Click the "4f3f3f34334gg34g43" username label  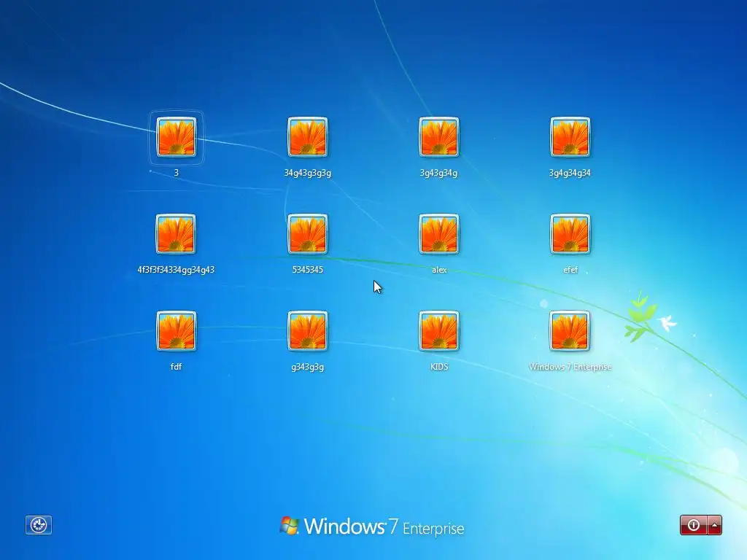(x=176, y=270)
